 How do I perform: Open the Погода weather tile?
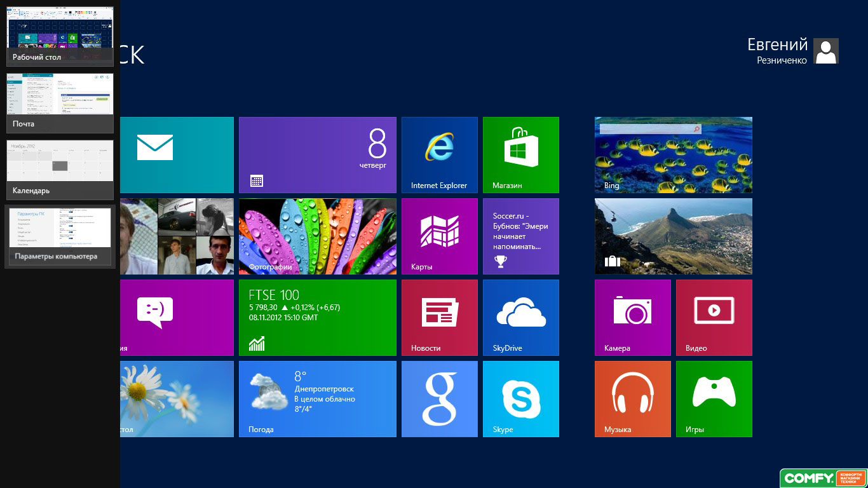tap(318, 399)
